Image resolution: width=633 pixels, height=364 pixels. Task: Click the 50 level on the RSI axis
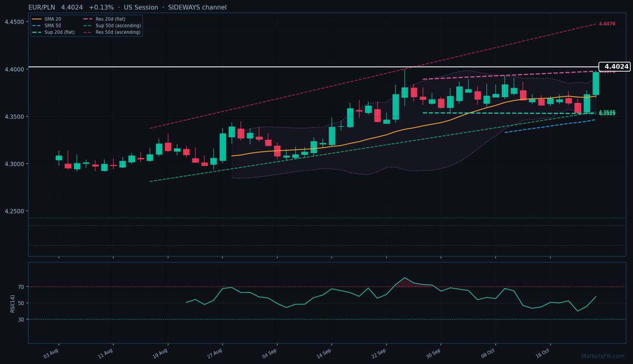coord(21,303)
